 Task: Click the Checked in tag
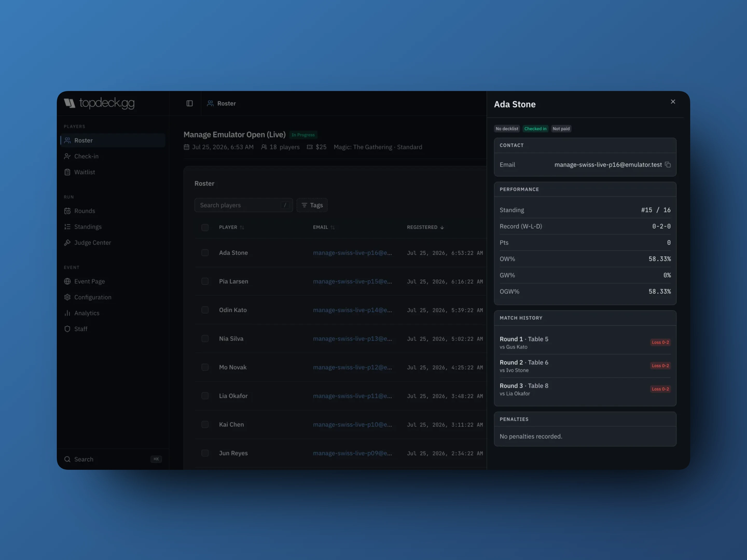535,129
